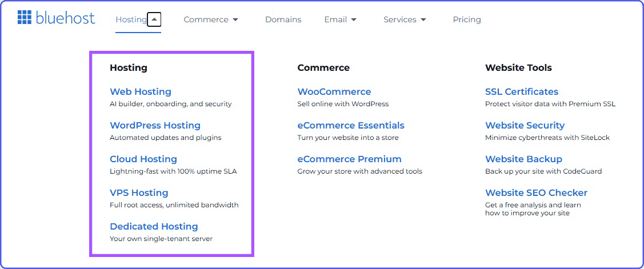Open the WooCommerce link

coord(334,91)
